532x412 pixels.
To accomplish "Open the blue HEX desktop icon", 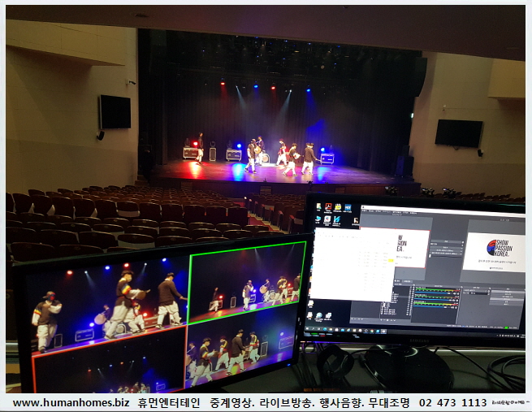I will coord(348,208).
